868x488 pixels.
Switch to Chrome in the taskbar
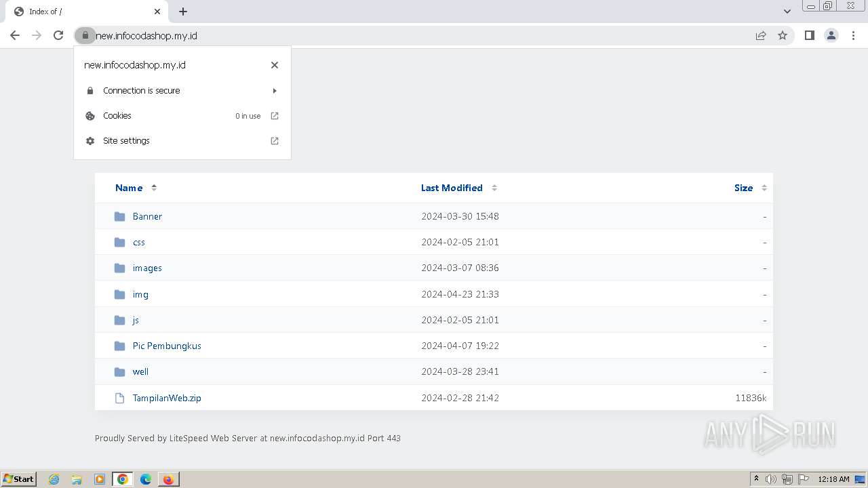[123, 479]
